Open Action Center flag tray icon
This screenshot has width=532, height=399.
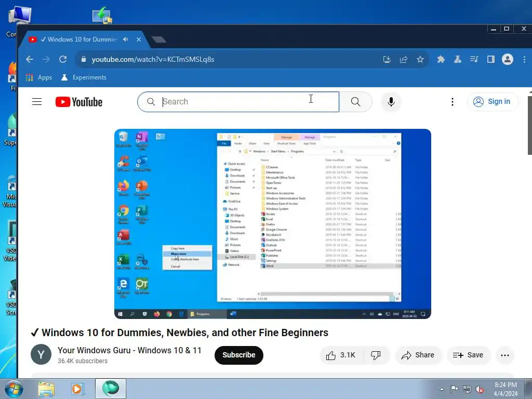pyautogui.click(x=454, y=389)
